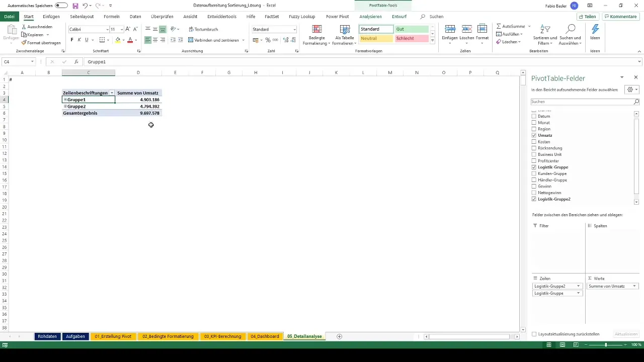The width and height of the screenshot is (644, 362).
Task: Apply percent number format
Action: 268,40
